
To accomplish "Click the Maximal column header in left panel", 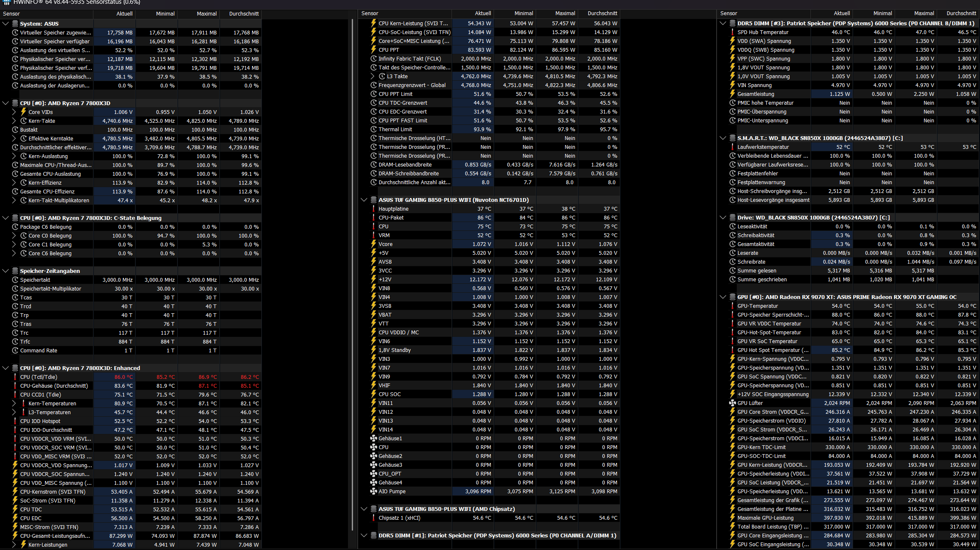I will pos(207,13).
